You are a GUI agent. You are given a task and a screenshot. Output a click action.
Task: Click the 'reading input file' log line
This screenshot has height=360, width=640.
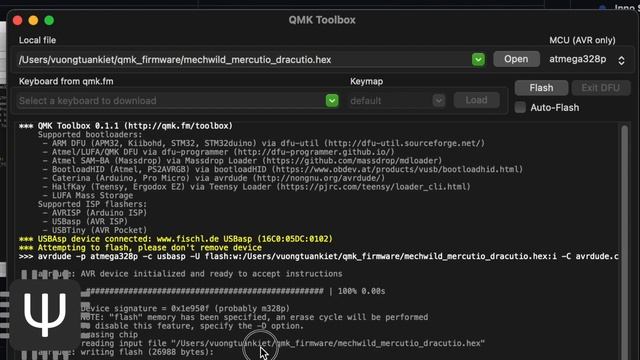pyautogui.click(x=282, y=343)
